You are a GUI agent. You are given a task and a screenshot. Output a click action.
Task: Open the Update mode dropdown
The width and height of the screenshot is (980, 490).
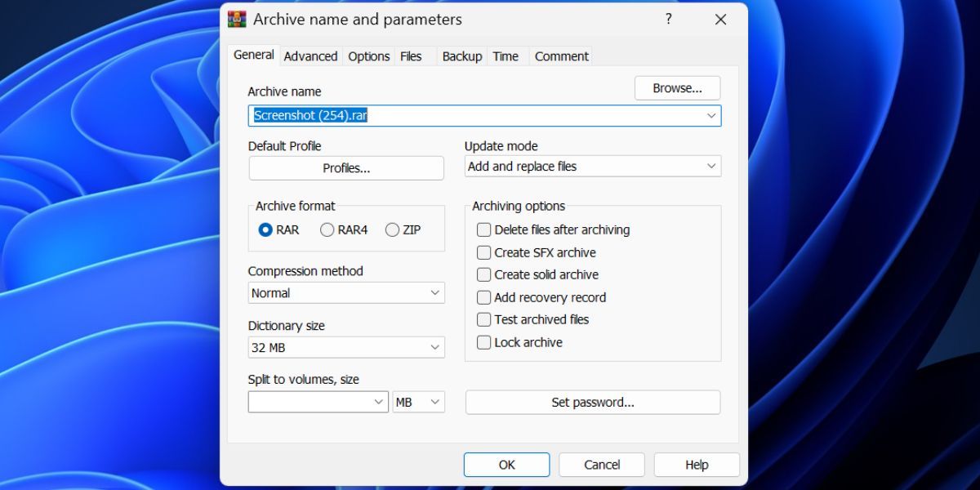click(x=593, y=167)
